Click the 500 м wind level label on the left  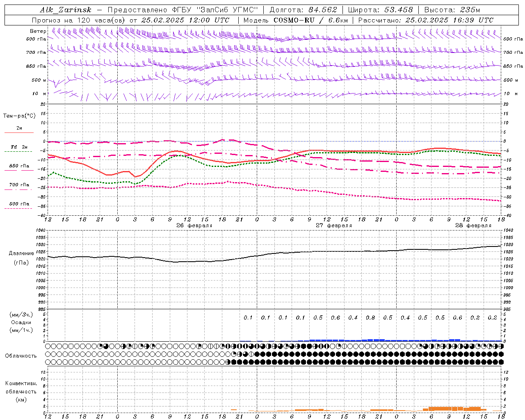(39, 80)
